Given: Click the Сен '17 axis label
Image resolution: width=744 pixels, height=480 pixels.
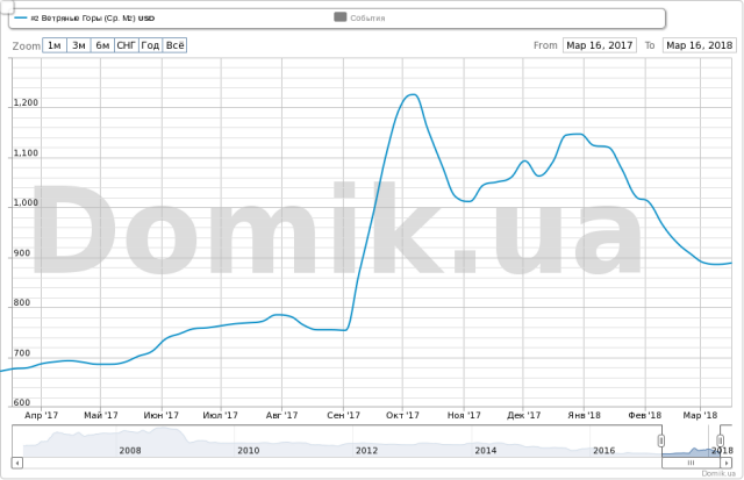Looking at the screenshot, I should pyautogui.click(x=344, y=415).
